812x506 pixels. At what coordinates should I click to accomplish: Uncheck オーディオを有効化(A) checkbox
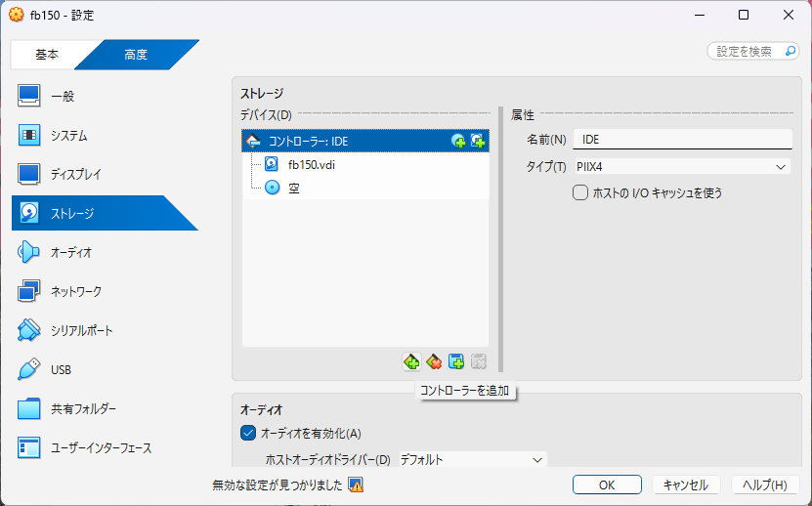click(x=248, y=433)
